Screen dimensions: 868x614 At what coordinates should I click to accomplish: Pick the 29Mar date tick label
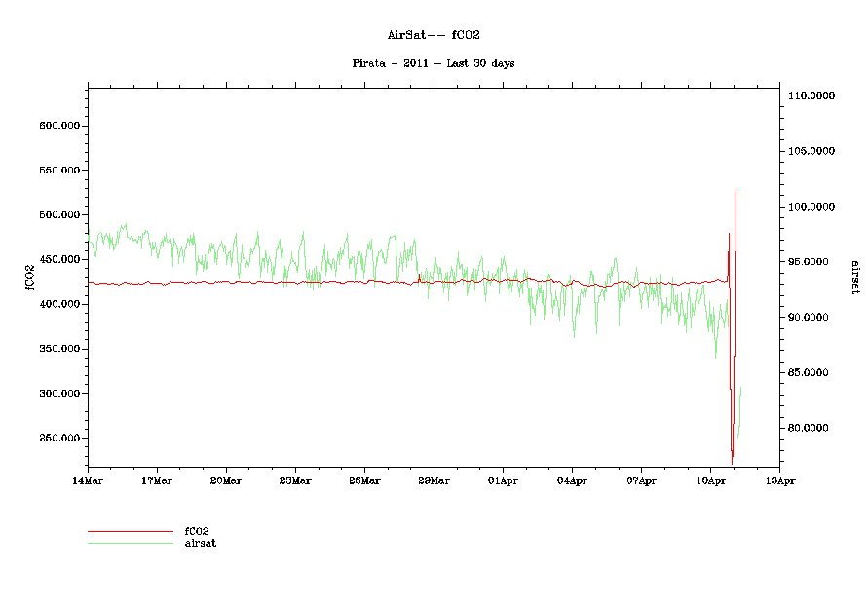point(434,480)
